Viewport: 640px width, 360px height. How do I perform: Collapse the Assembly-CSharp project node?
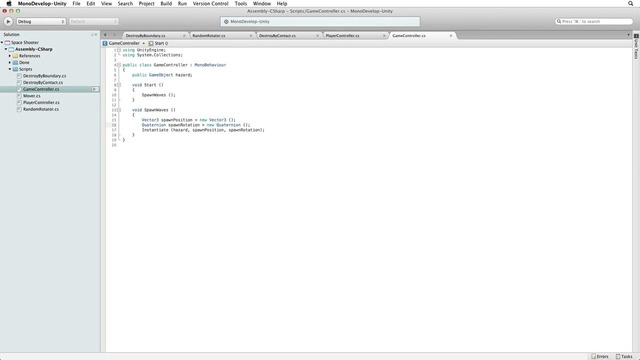[x=6, y=49]
